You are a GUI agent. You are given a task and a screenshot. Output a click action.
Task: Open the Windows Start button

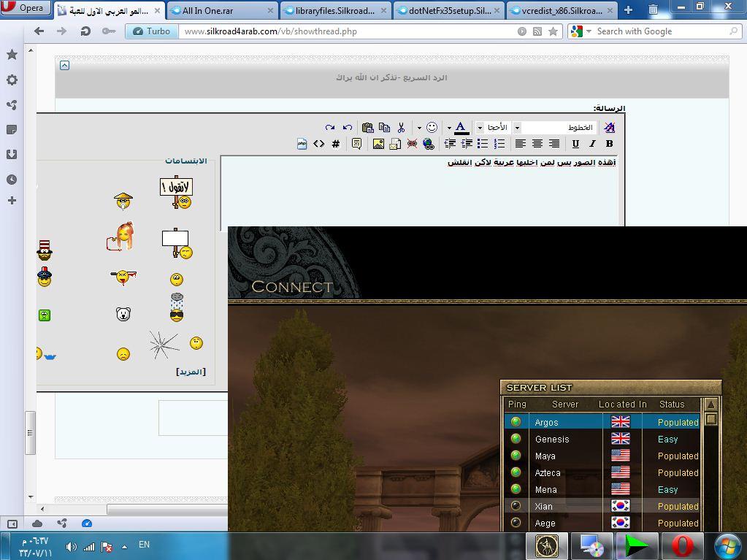click(x=727, y=546)
